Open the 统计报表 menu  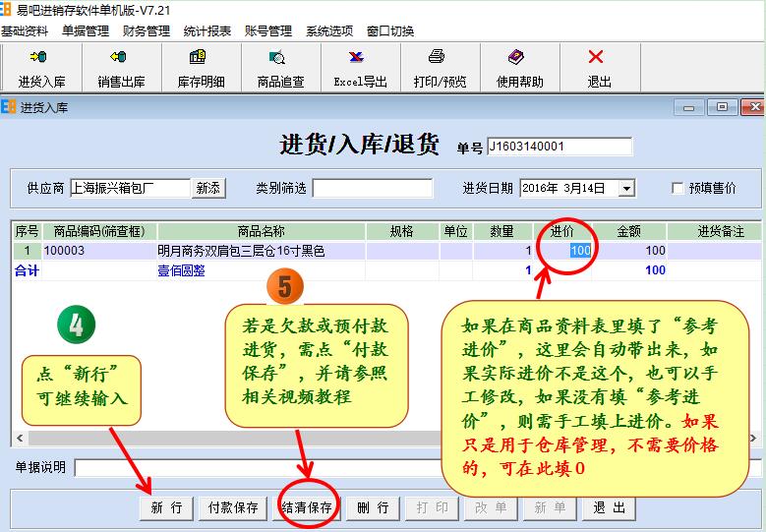tap(207, 31)
